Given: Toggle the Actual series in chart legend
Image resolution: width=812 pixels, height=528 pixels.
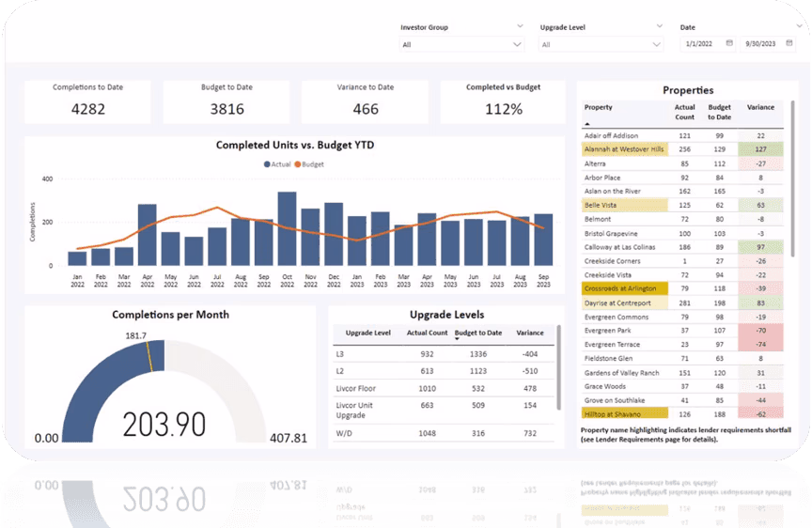Looking at the screenshot, I should pyautogui.click(x=276, y=163).
